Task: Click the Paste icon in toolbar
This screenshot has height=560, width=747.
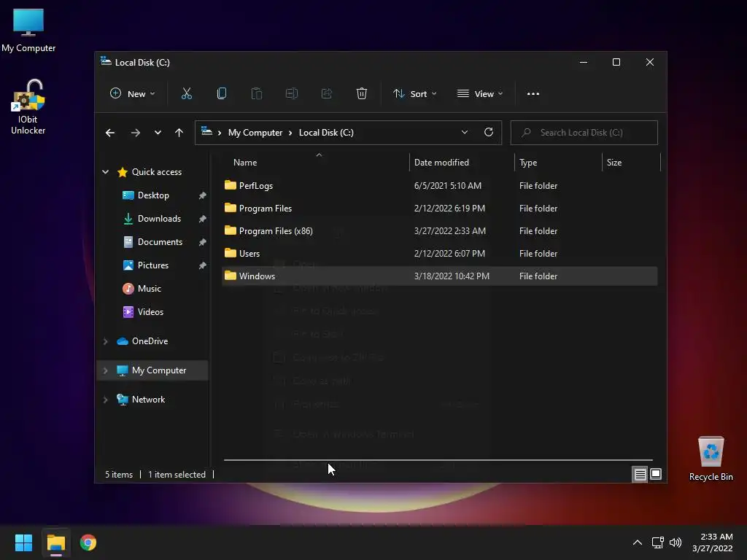Action: click(256, 94)
